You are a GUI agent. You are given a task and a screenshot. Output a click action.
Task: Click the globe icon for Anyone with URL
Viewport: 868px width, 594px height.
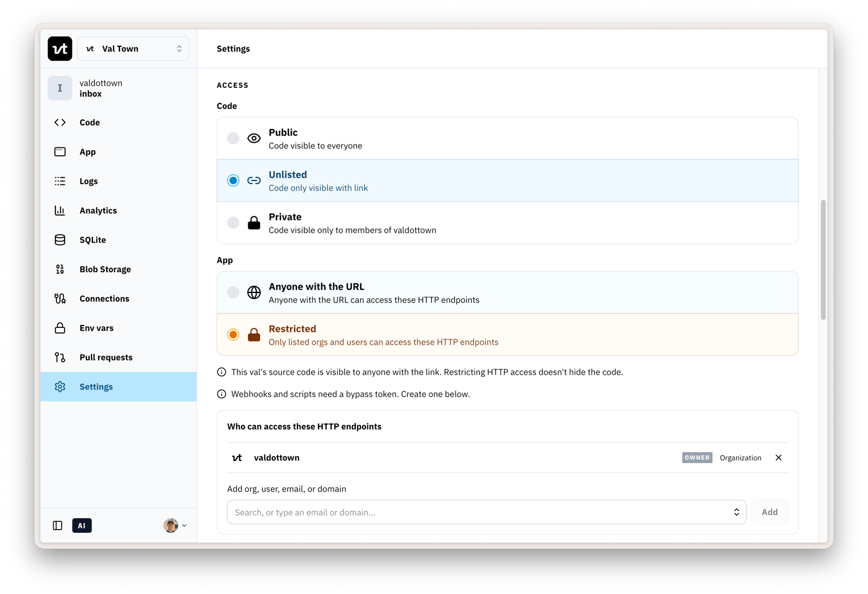pos(254,292)
